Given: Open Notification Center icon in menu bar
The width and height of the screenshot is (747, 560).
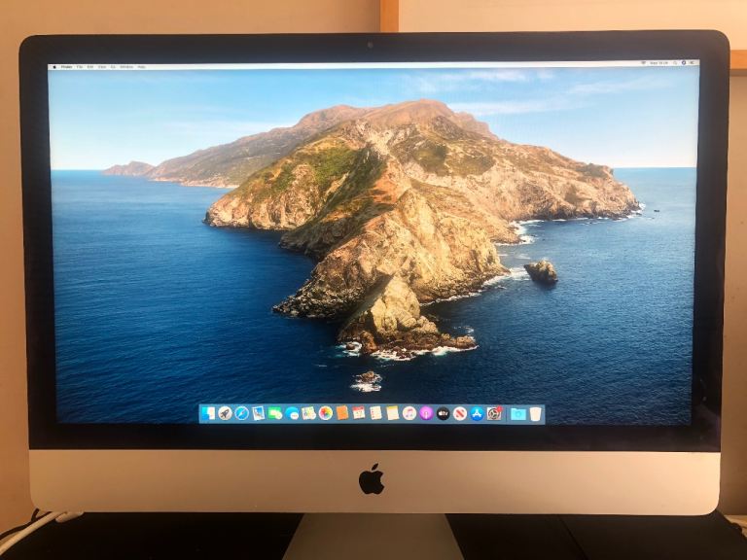Looking at the screenshot, I should pos(693,63).
